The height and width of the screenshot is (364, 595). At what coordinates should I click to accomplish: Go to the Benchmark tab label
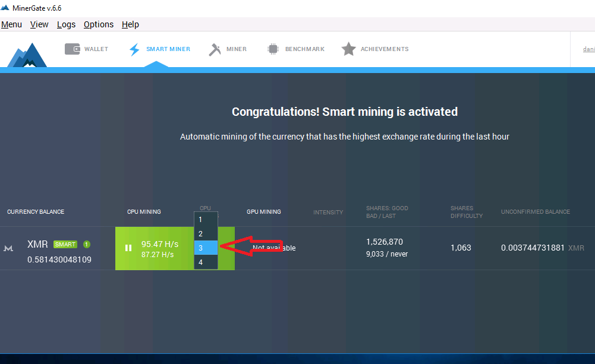pos(305,49)
